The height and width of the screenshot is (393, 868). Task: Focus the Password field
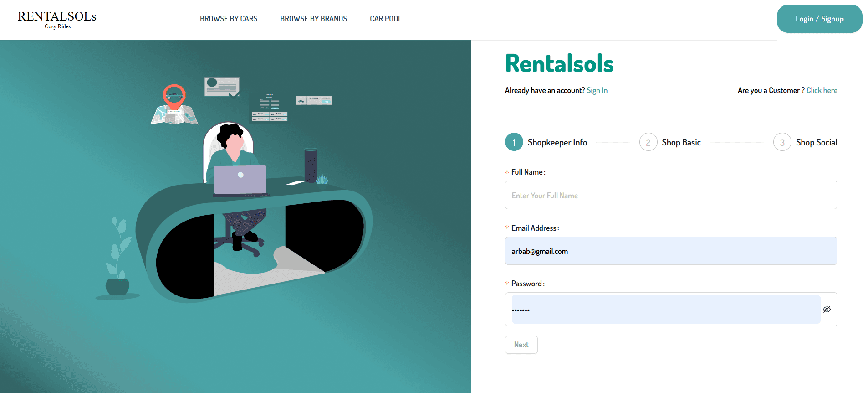666,310
